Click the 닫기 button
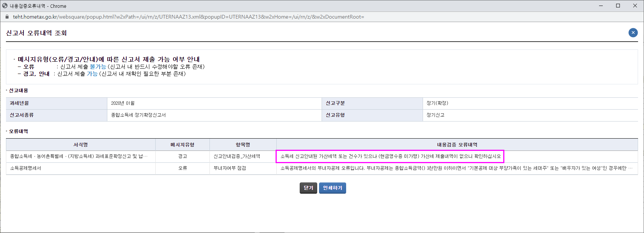 [308, 188]
